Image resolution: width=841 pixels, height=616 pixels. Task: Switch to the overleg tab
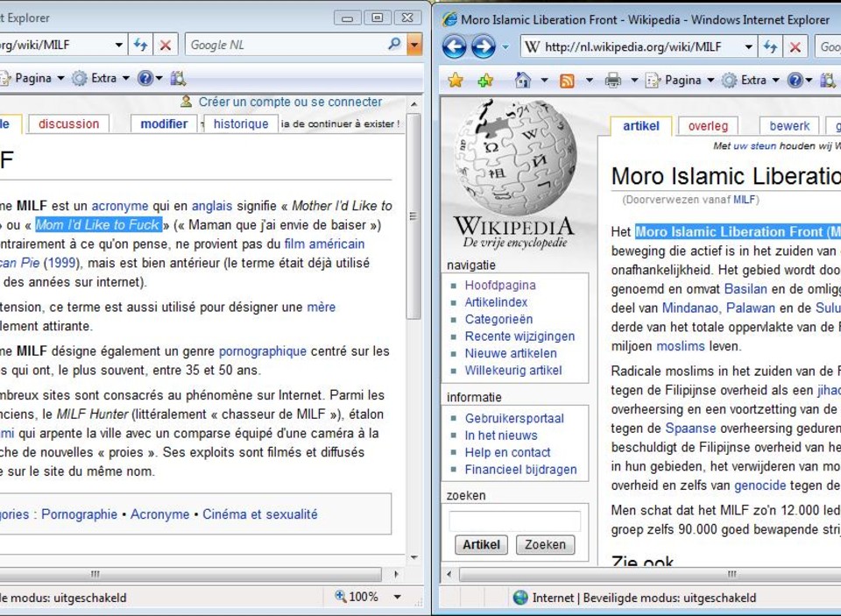click(708, 126)
